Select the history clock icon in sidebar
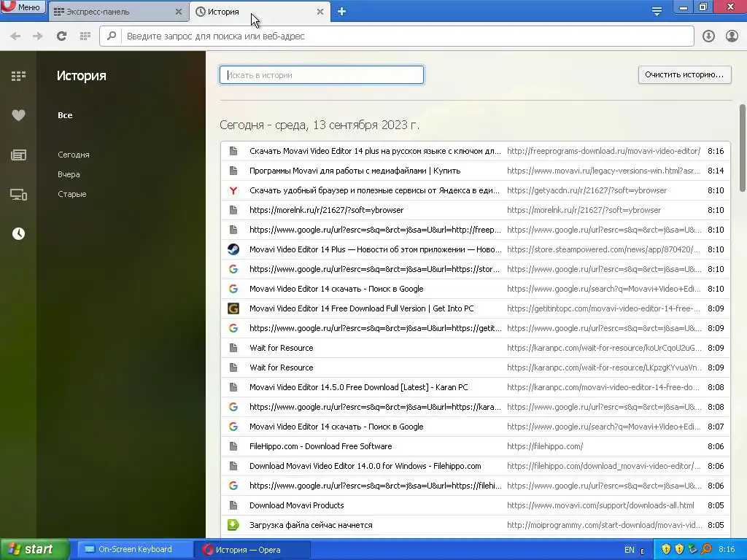This screenshot has width=747, height=560. (x=18, y=234)
